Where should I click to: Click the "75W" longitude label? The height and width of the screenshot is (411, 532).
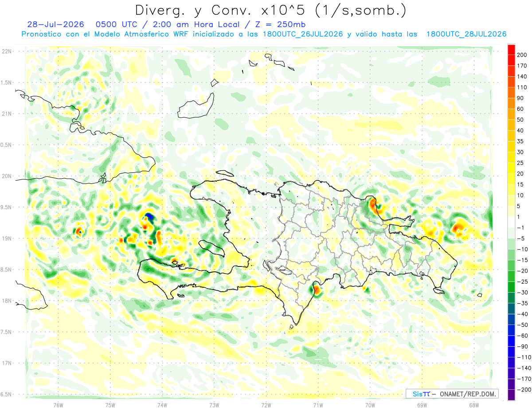click(x=110, y=405)
